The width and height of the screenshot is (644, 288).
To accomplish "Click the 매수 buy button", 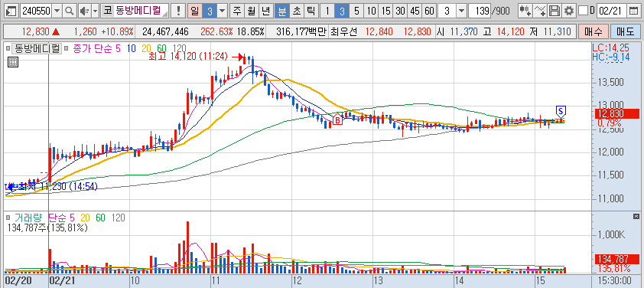I will click(593, 31).
